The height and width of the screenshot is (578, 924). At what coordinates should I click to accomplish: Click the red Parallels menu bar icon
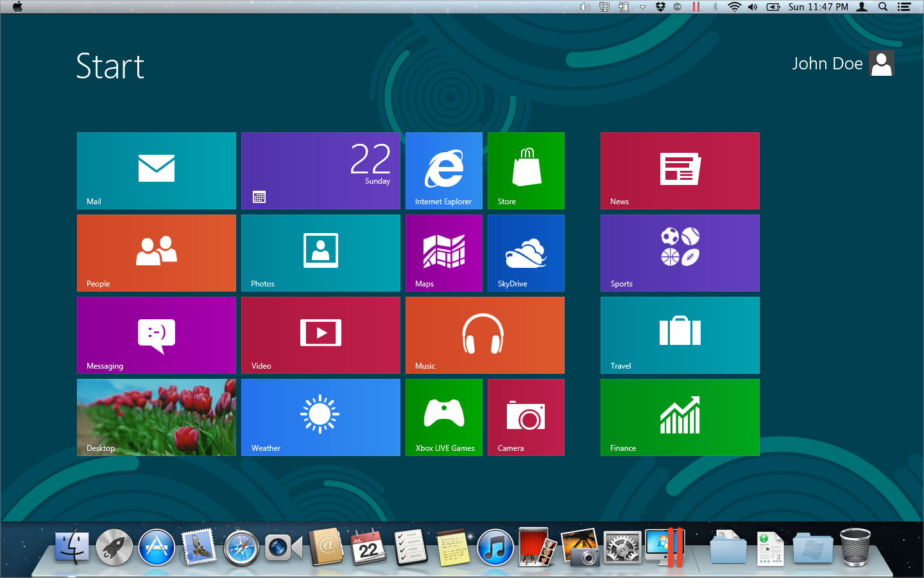coord(696,7)
